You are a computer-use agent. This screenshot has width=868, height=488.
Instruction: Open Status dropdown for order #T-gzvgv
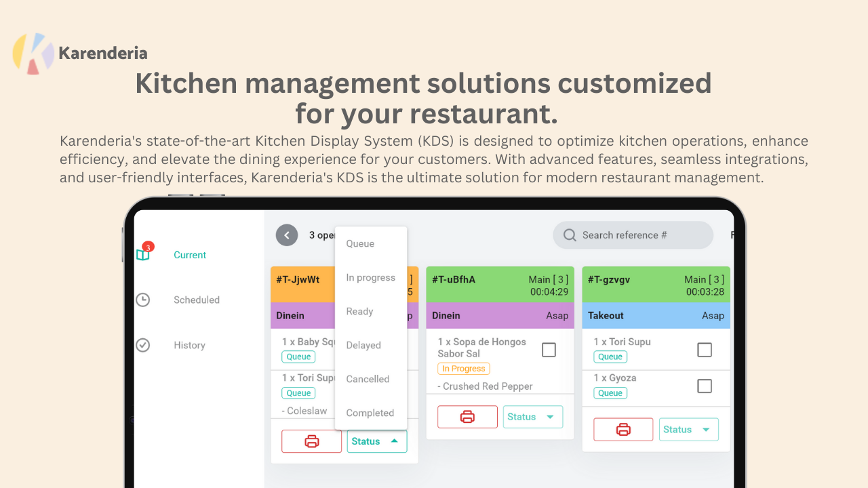coord(688,429)
